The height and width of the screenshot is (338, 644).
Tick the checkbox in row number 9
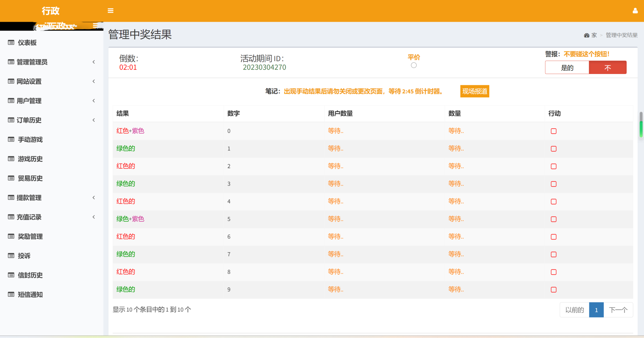[x=554, y=290]
